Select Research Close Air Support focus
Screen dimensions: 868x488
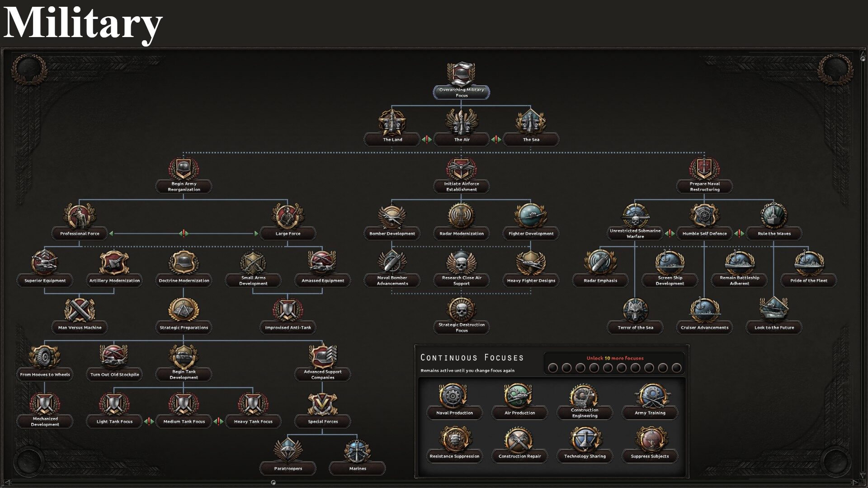pyautogui.click(x=461, y=269)
